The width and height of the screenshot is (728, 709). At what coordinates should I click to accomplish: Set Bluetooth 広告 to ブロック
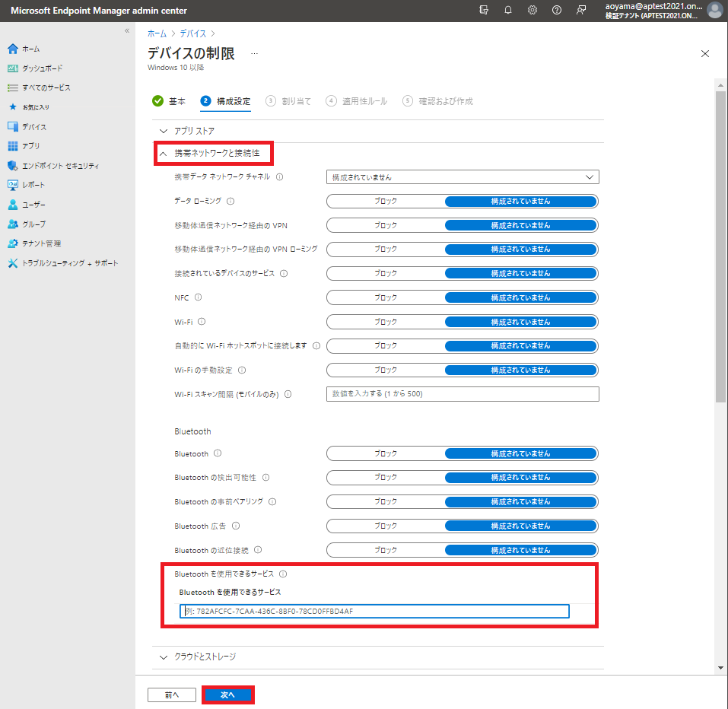[386, 526]
